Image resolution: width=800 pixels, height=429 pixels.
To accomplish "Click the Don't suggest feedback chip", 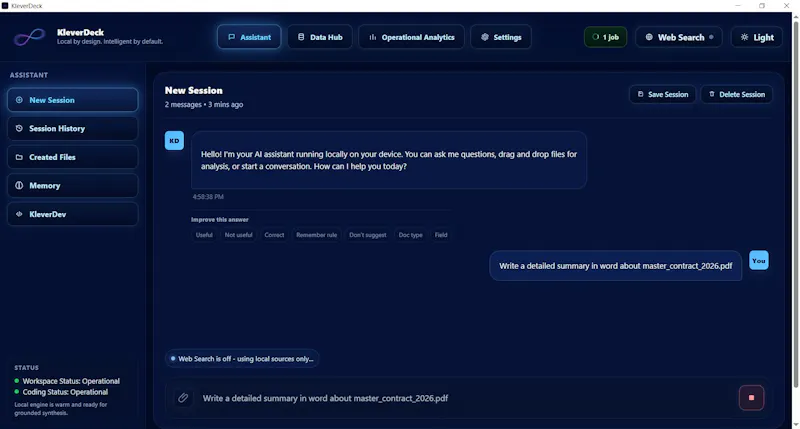I will click(367, 235).
